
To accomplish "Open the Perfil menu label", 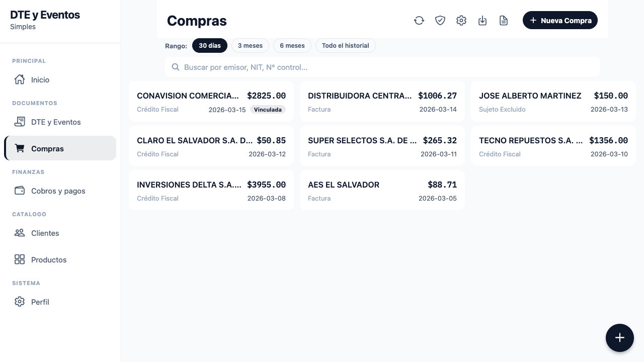I will pos(40,302).
